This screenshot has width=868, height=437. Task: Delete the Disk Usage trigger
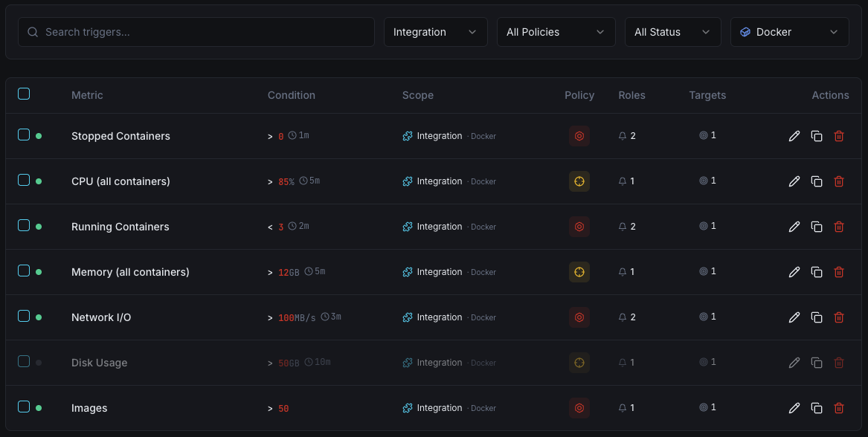coord(839,362)
